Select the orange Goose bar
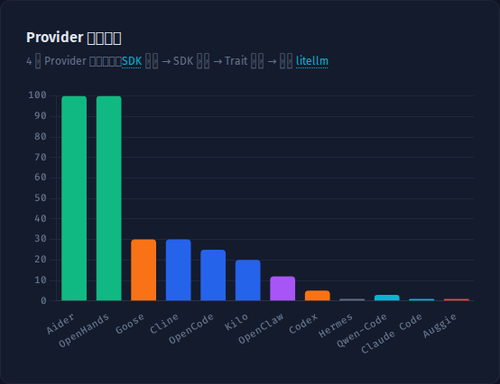Image resolution: width=500 pixels, height=384 pixels. [x=144, y=270]
